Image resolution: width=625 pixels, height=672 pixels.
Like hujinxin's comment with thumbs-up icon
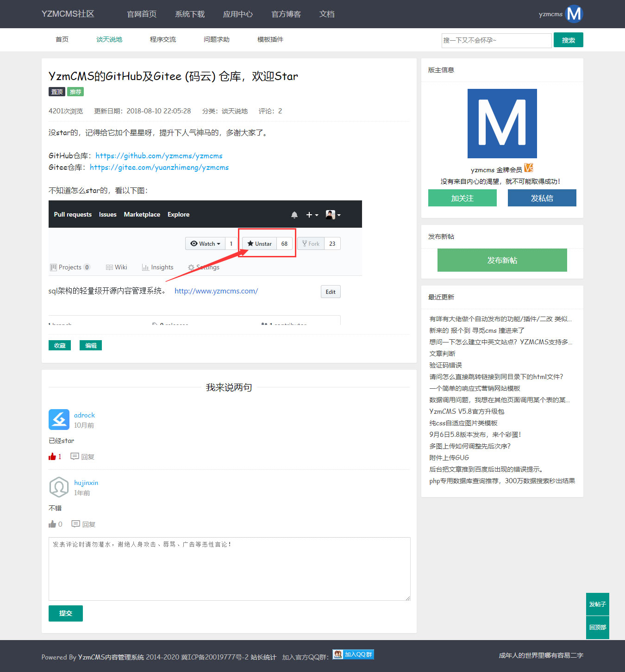click(x=52, y=524)
